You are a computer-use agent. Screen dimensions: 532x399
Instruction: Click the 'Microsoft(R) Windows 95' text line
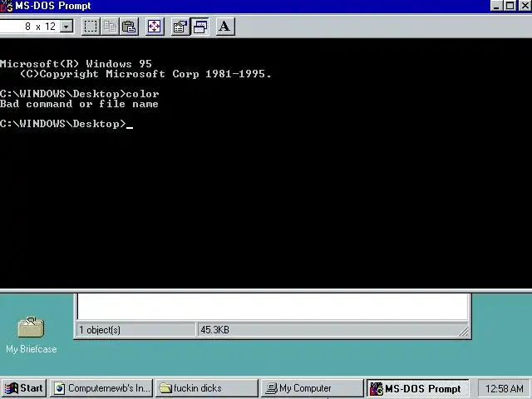point(76,64)
